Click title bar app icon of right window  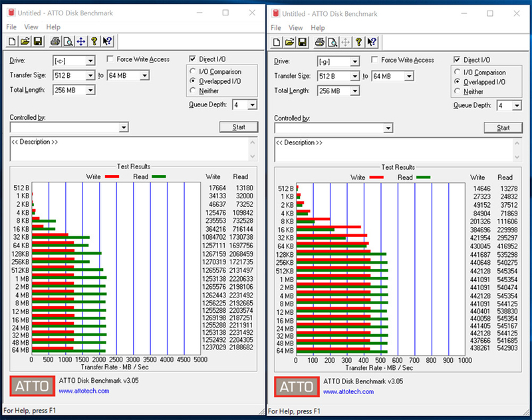tap(276, 13)
